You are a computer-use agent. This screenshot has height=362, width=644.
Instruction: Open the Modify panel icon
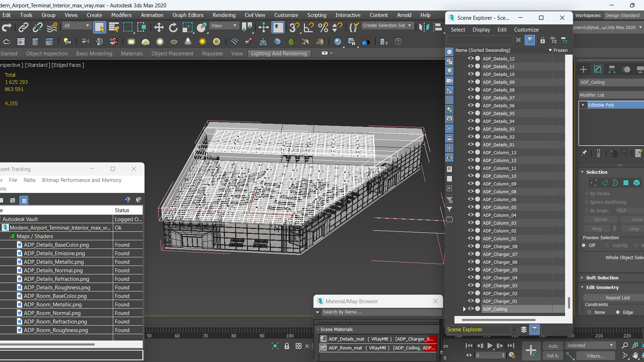(x=598, y=69)
